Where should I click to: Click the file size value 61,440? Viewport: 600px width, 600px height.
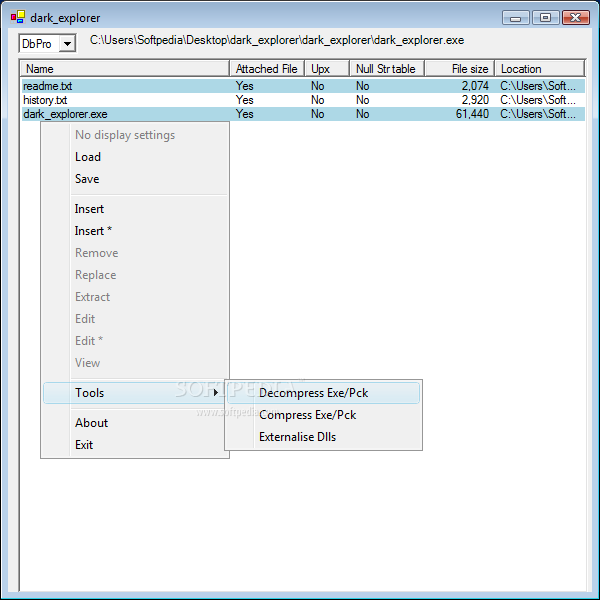(472, 114)
